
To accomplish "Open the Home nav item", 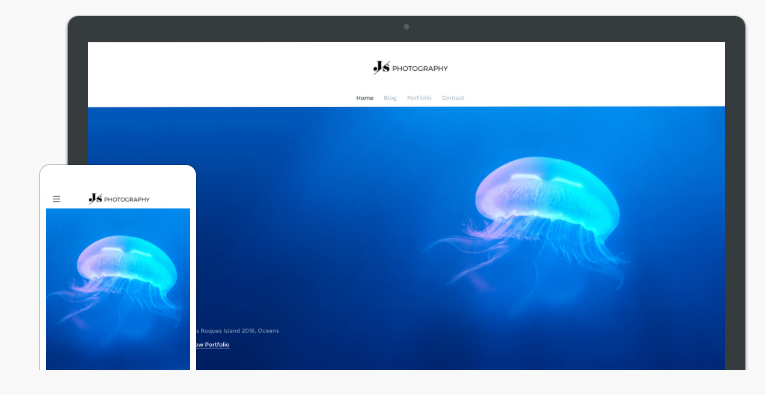I will point(365,98).
